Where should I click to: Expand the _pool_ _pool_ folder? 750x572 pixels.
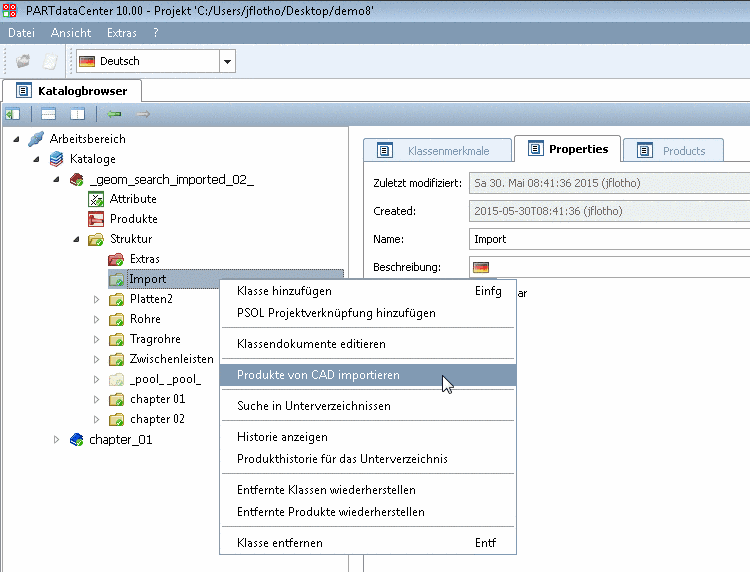pyautogui.click(x=97, y=380)
